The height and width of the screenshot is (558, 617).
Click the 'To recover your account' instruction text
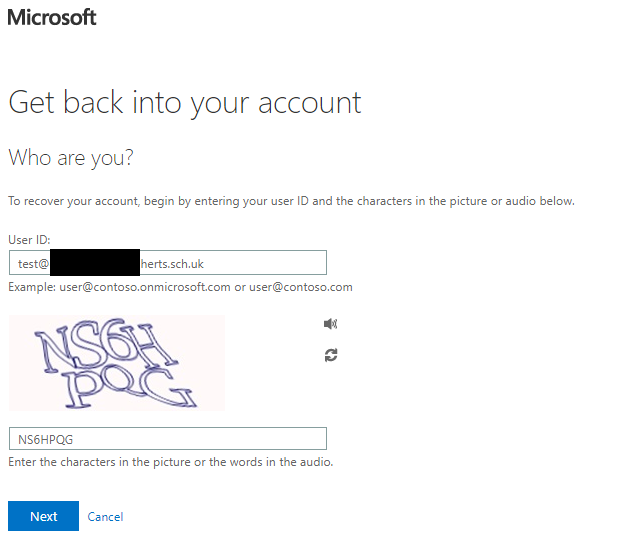291,201
